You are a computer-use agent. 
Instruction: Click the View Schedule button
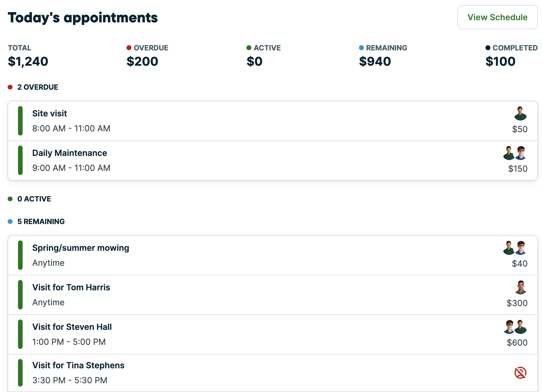[x=497, y=17]
